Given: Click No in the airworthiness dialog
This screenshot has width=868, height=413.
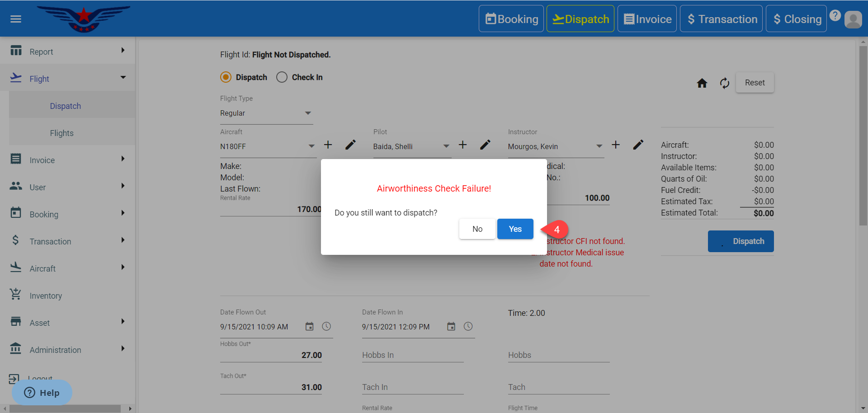Looking at the screenshot, I should pyautogui.click(x=477, y=229).
